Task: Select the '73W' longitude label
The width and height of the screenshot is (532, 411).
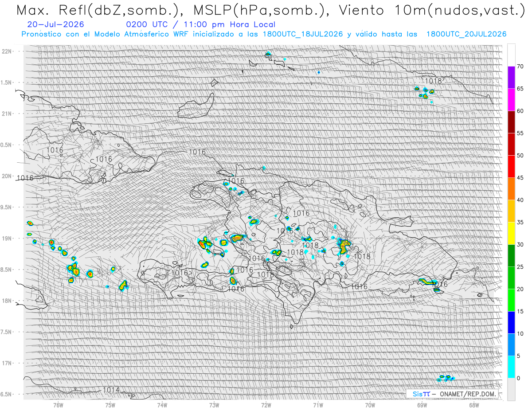Action: [214, 405]
